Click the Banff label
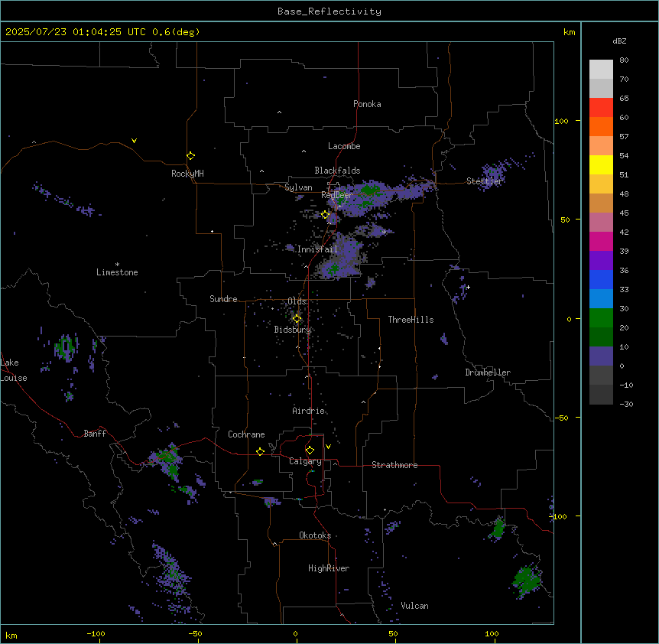 pyautogui.click(x=95, y=434)
